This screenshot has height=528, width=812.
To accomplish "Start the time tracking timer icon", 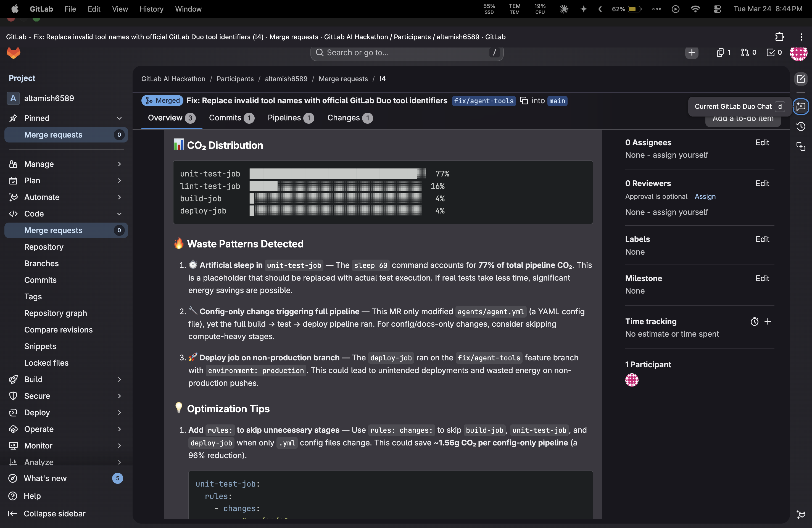I will coord(754,321).
